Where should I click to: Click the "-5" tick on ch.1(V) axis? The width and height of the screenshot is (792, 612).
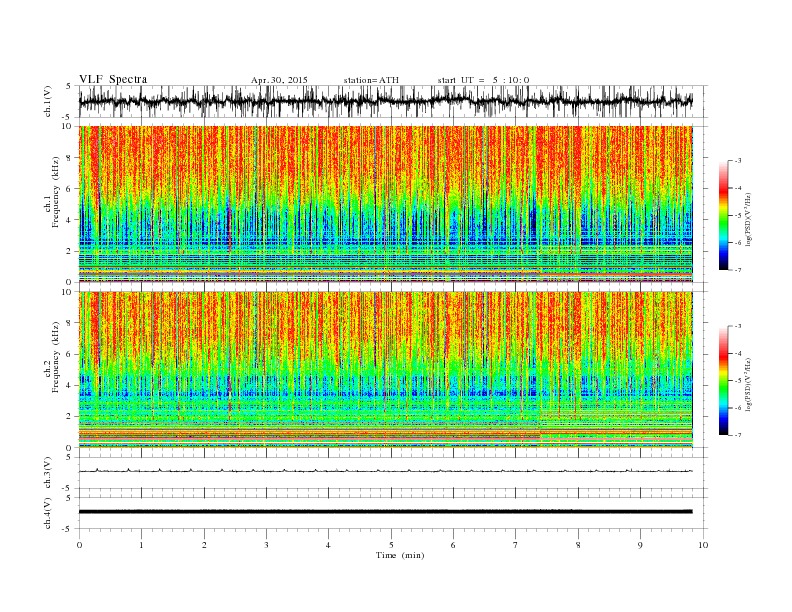67,118
